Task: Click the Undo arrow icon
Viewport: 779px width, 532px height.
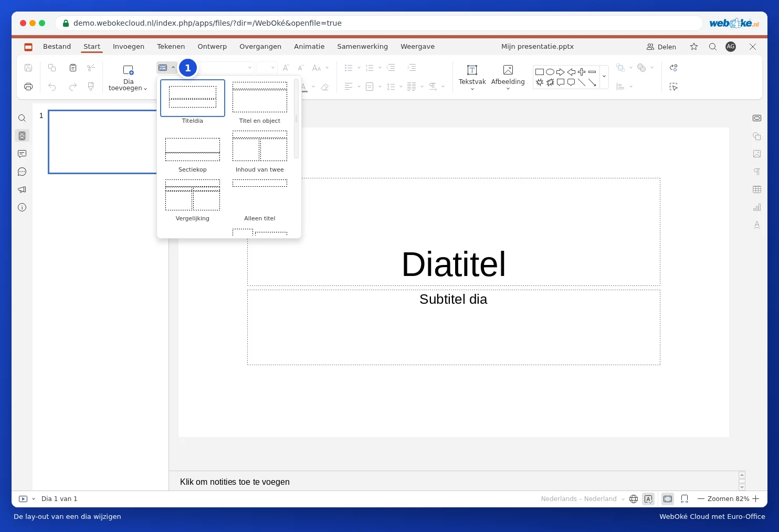Action: tap(52, 87)
